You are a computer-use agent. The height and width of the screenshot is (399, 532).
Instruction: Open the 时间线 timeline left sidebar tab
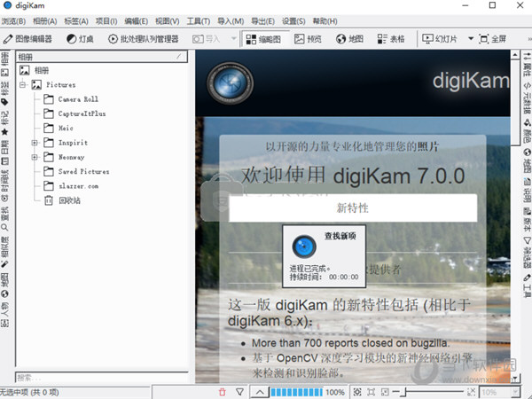tap(4, 186)
